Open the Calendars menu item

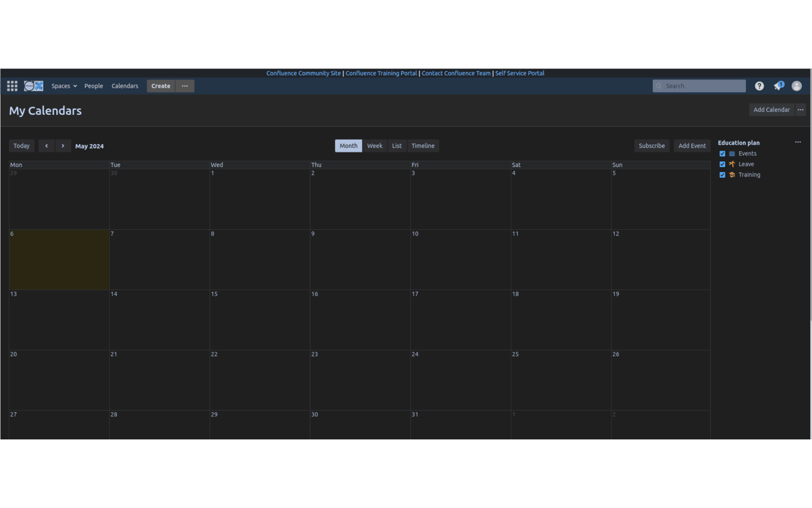[x=125, y=86]
